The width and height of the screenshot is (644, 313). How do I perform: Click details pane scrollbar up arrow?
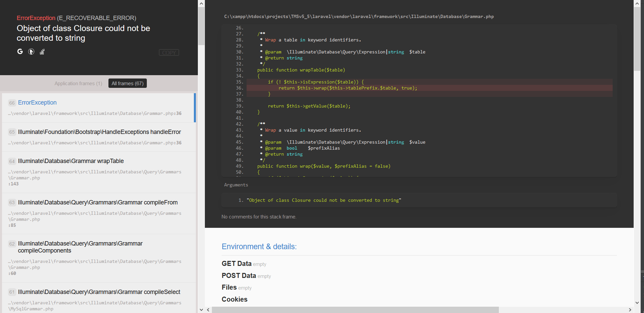click(x=637, y=3)
